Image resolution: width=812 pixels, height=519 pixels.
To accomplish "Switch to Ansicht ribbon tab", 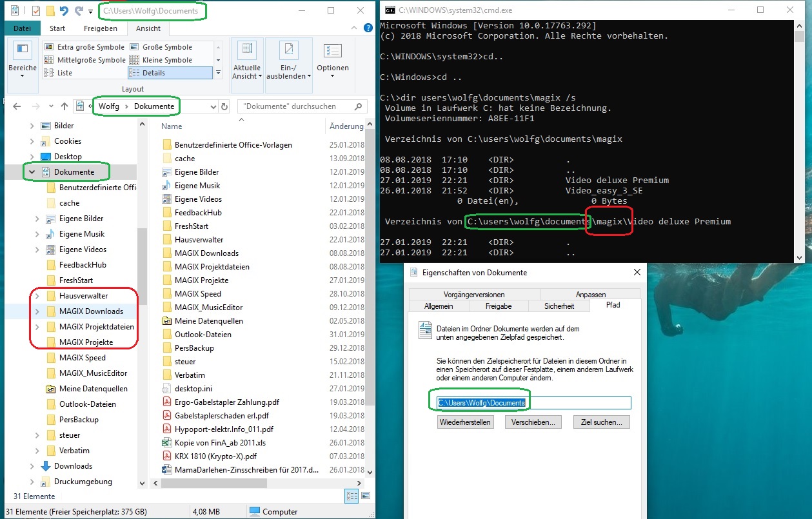I will pyautogui.click(x=148, y=28).
